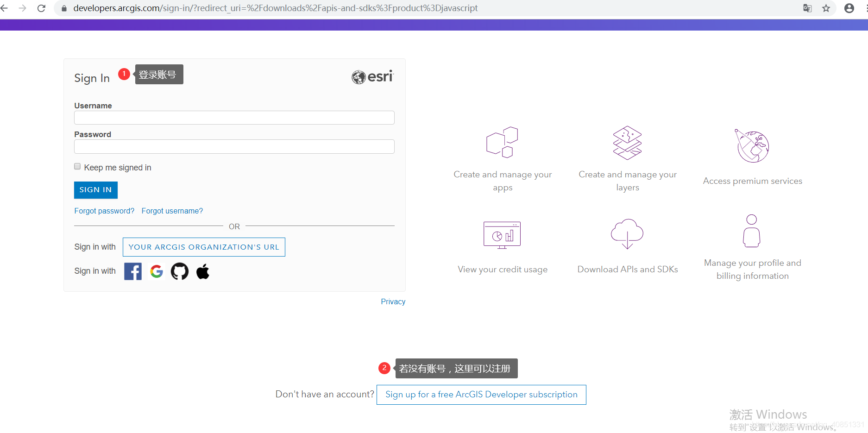Click the Sign In heading
This screenshot has width=868, height=433.
click(x=92, y=78)
